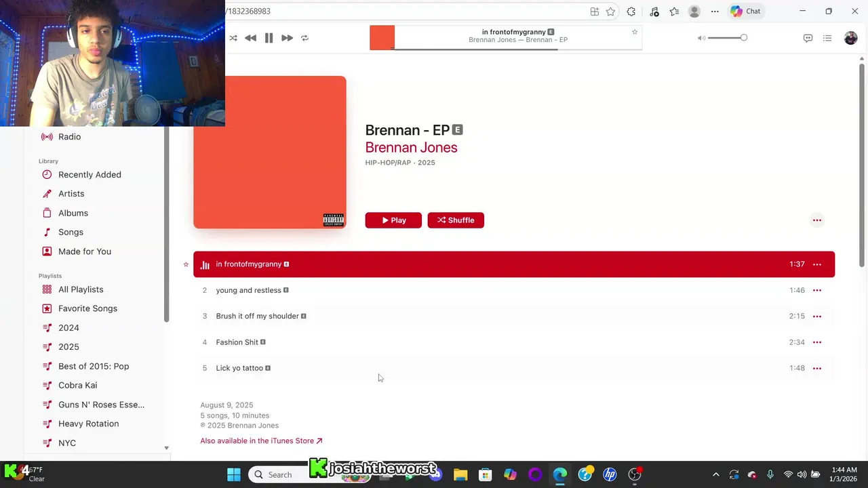The height and width of the screenshot is (488, 868).
Task: Shuffle the Brennan EP
Action: point(456,220)
